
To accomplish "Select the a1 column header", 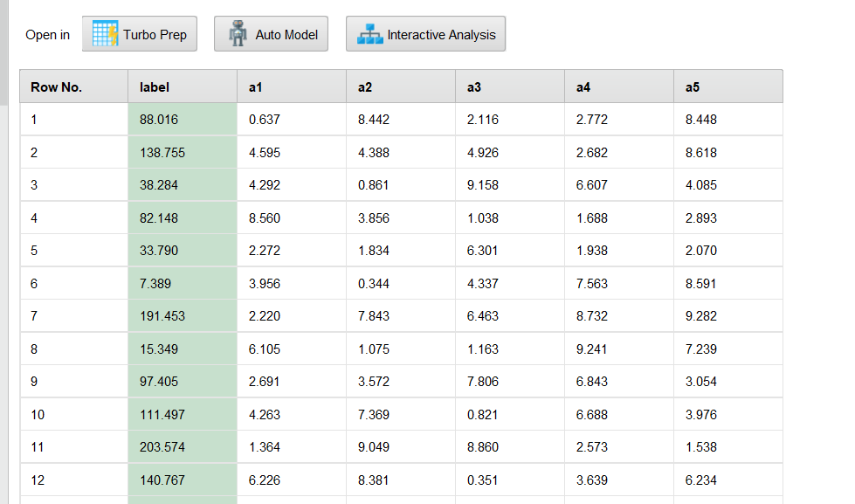I will tap(292, 86).
